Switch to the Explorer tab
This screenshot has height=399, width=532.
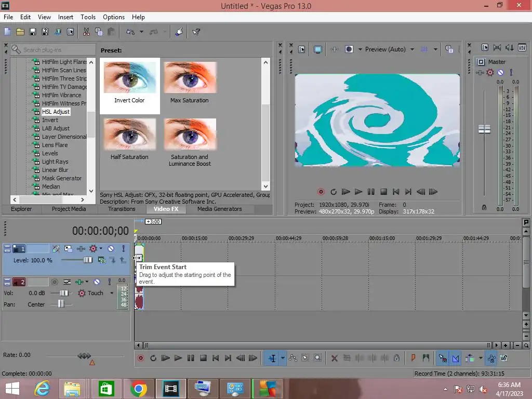point(21,209)
